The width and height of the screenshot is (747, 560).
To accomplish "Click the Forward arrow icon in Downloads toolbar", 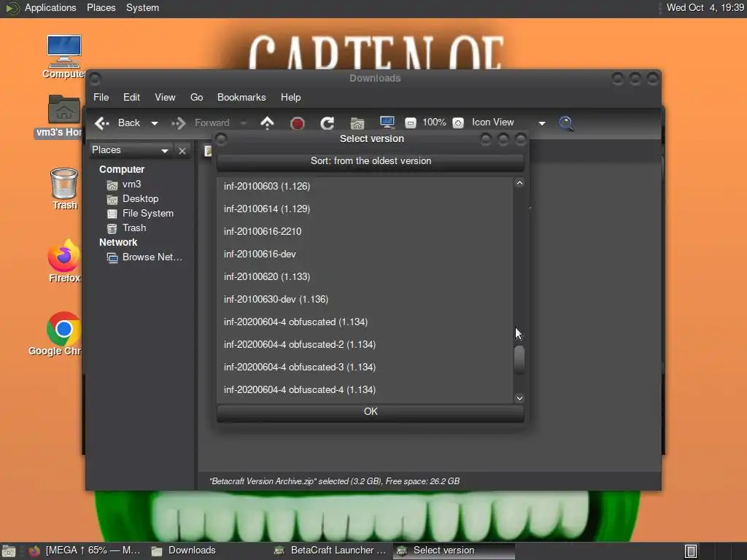I will 179,123.
